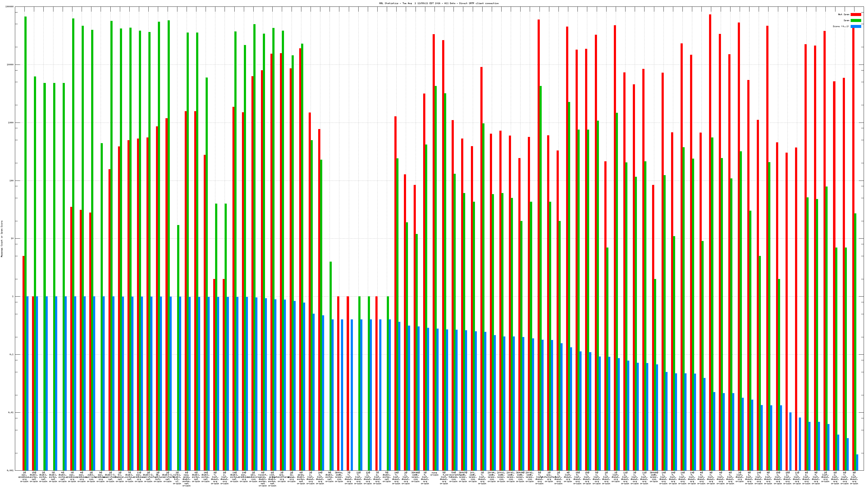Click the "none origin" x-axis label
Viewport: 868px width, 488px height.
[434, 474]
